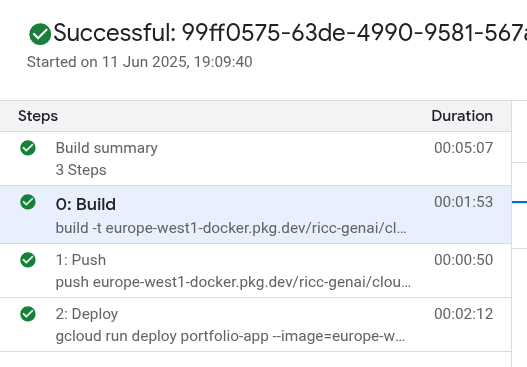
Task: Click the docker build command text
Action: point(231,228)
